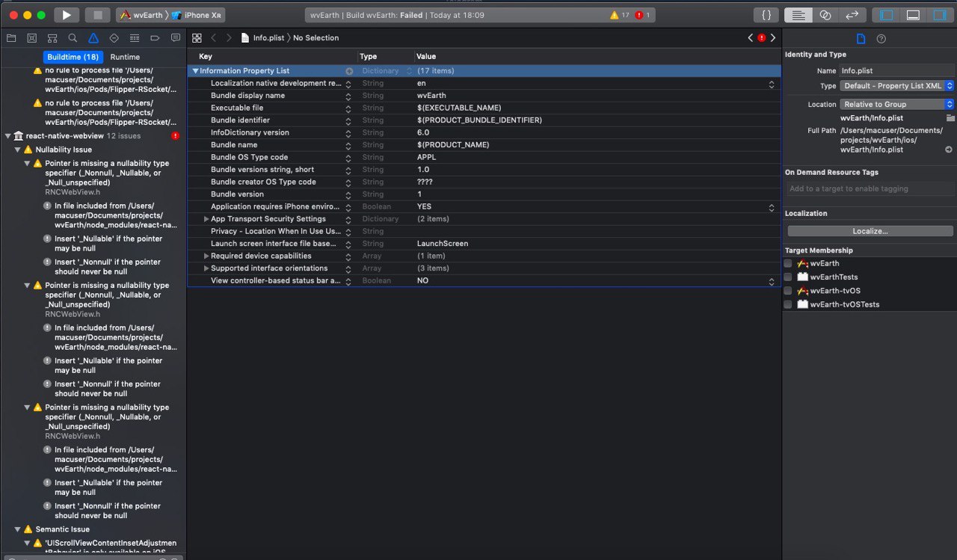
Task: Switch to the Runtime issues tab
Action: point(125,57)
